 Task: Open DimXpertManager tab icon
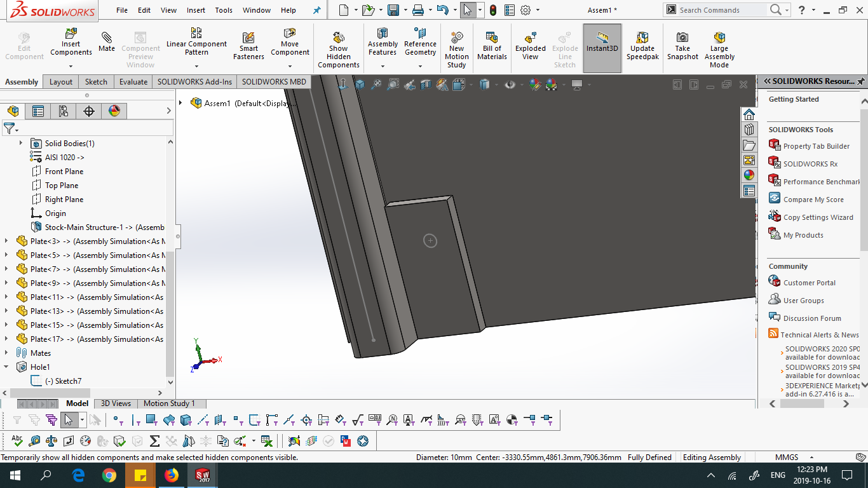click(x=89, y=111)
